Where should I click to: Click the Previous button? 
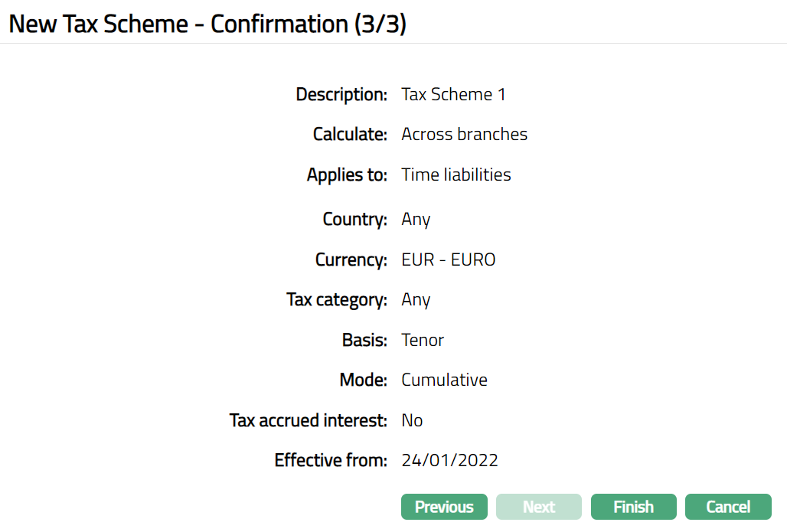pos(444,507)
